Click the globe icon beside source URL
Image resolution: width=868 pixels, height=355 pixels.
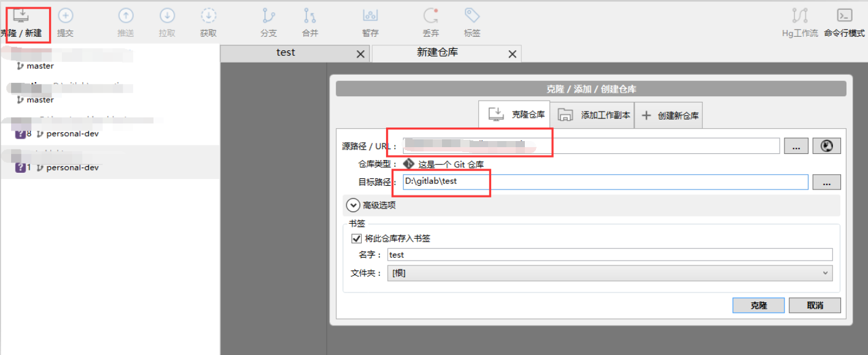click(x=826, y=146)
